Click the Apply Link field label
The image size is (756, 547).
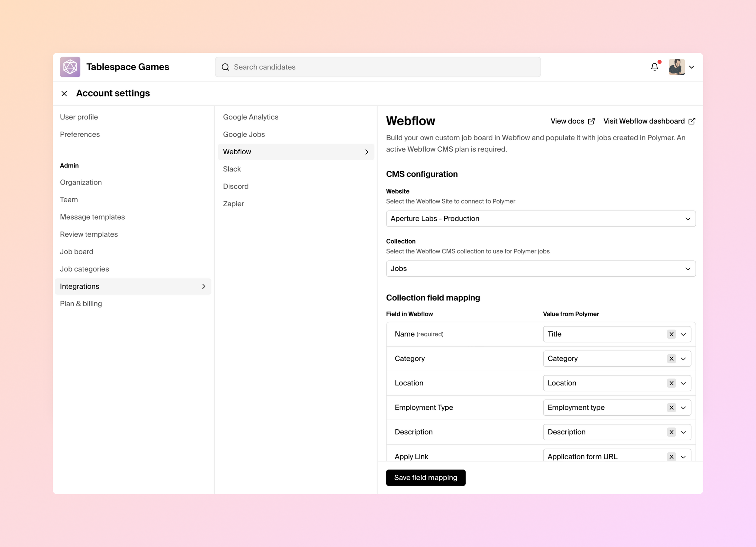[411, 457]
